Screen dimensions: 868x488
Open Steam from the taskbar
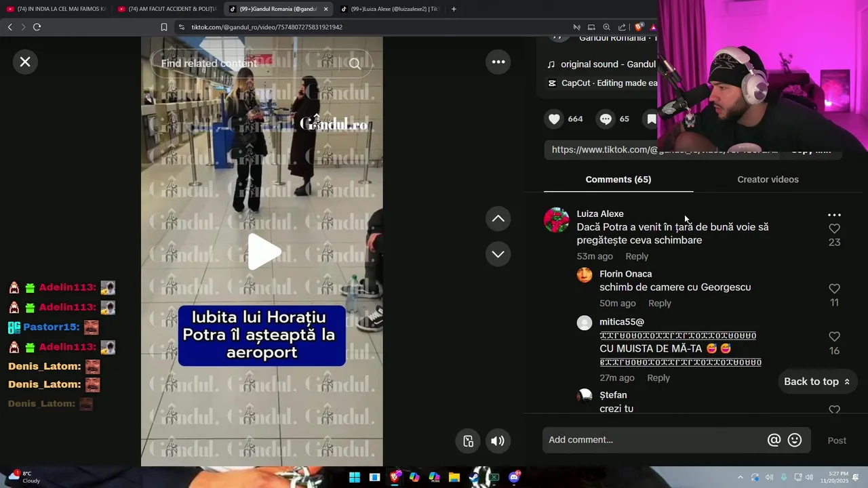pos(474,478)
